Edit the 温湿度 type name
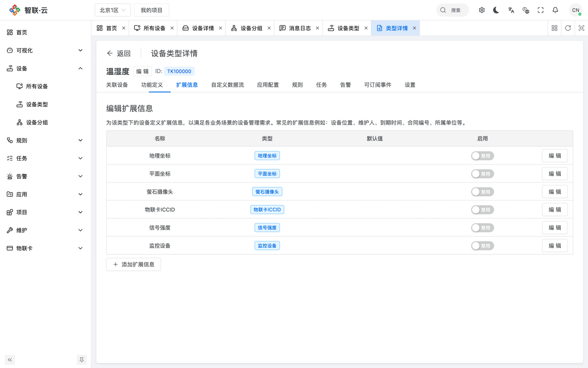This screenshot has width=588, height=368. pos(143,71)
